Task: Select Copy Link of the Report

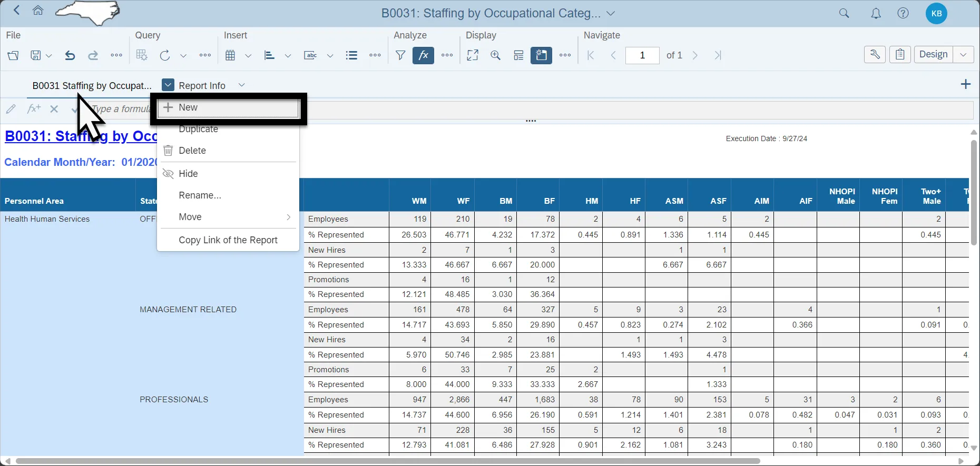Action: click(228, 240)
